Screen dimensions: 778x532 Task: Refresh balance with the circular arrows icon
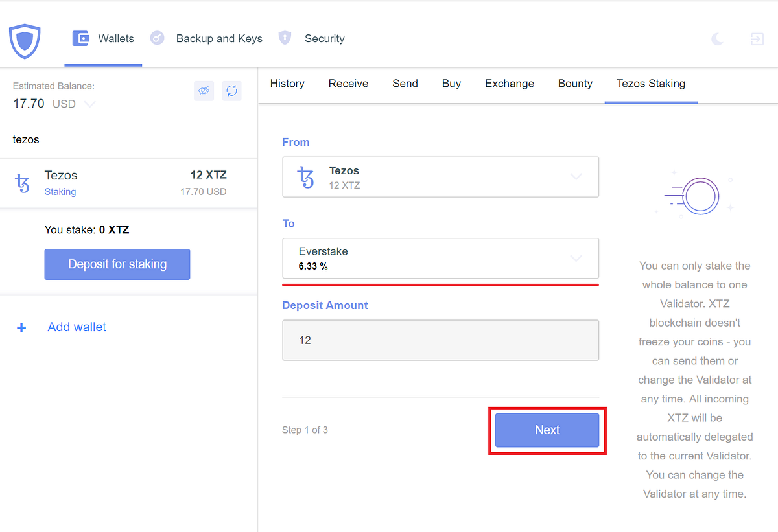tap(231, 91)
